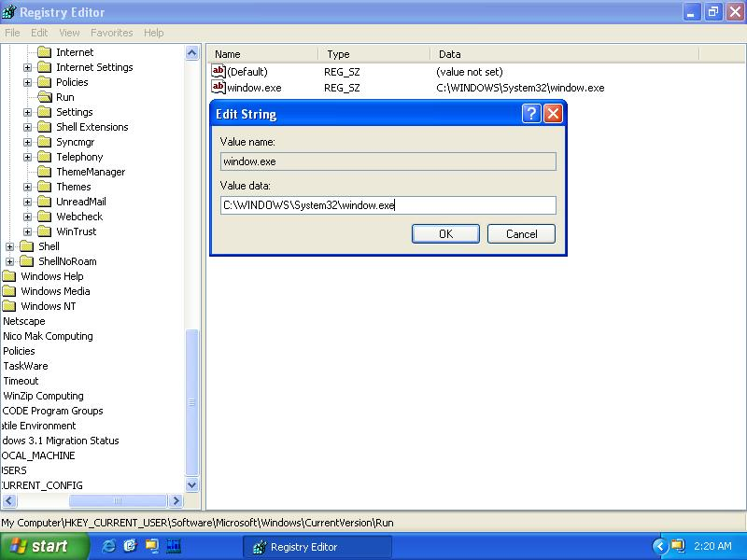Expand the Telephony tree node

27,157
